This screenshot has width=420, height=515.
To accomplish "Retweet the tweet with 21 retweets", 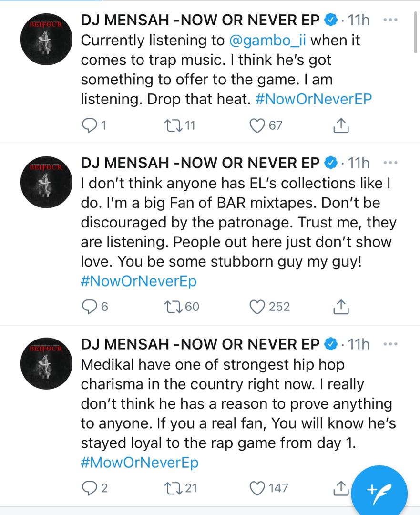I will (x=174, y=488).
